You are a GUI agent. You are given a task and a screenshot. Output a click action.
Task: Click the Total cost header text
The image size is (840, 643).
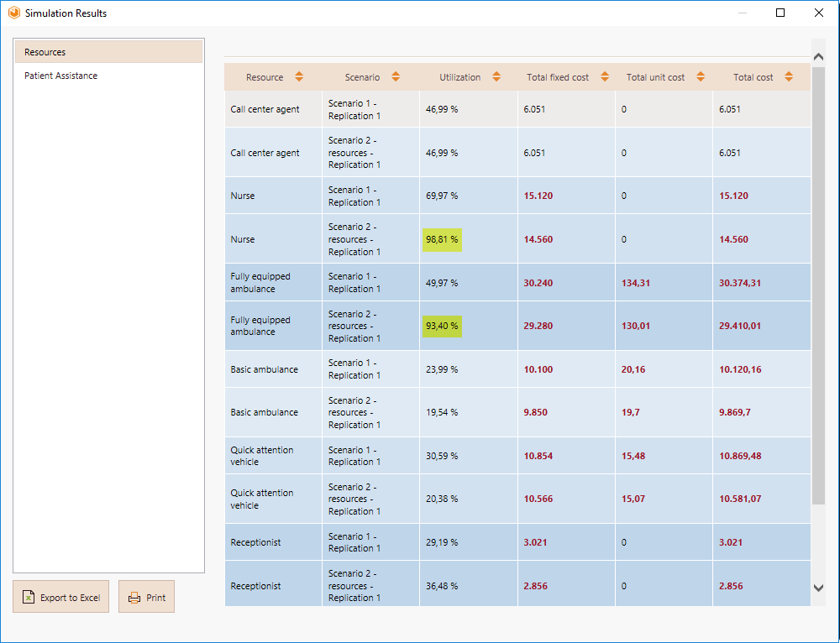(753, 77)
